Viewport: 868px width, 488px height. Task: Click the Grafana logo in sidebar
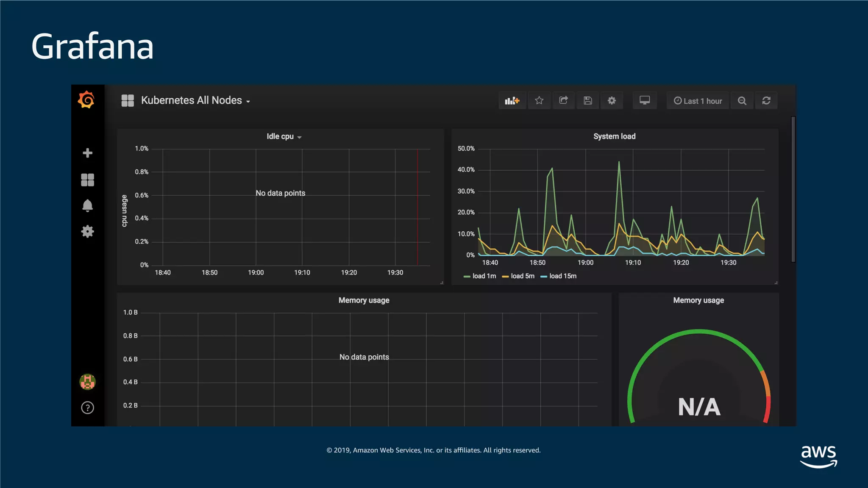click(x=86, y=100)
